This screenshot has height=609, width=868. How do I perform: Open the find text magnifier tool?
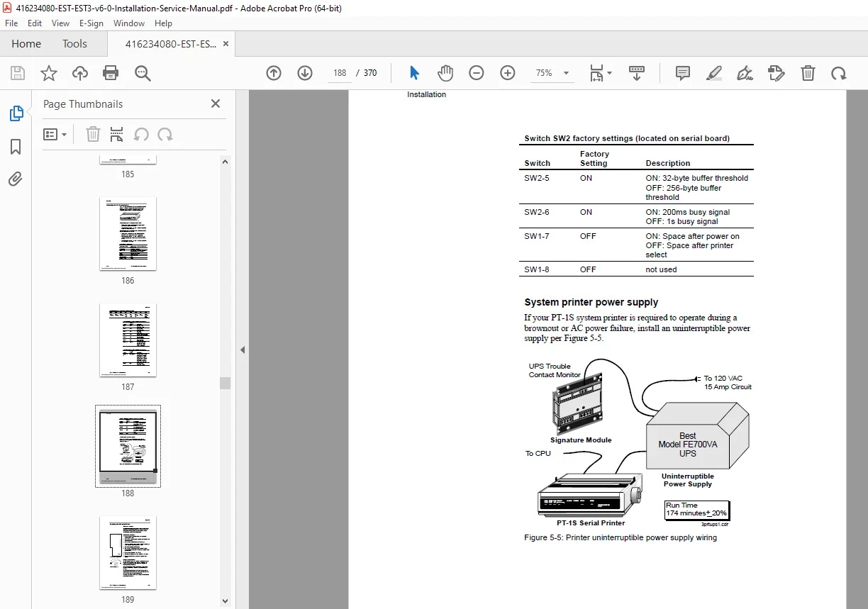(143, 73)
